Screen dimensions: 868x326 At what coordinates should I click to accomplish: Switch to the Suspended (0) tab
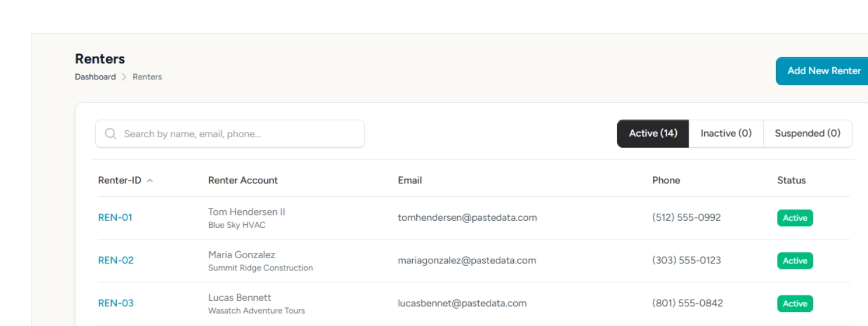pyautogui.click(x=807, y=133)
